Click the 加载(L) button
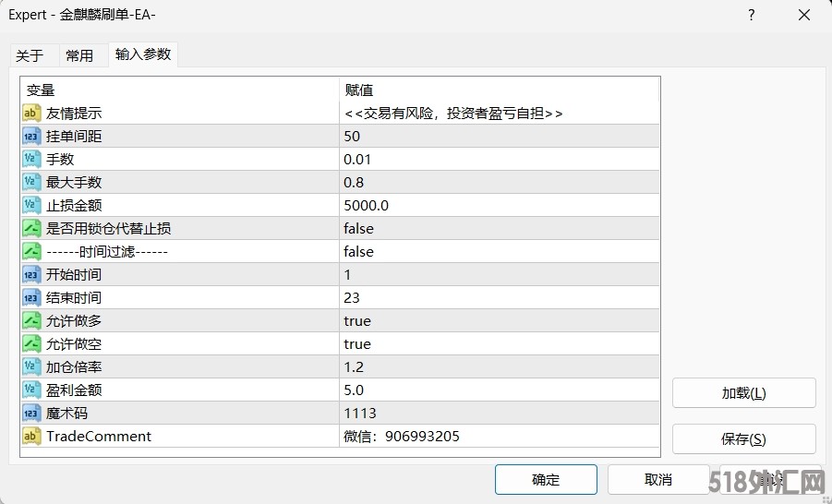The height and width of the screenshot is (504, 832). pos(743,393)
